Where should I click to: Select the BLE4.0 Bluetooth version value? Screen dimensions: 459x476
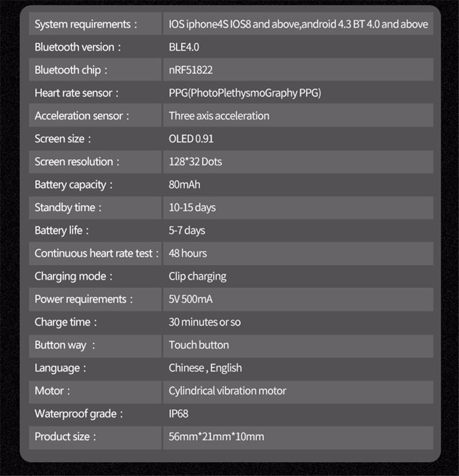pos(184,47)
